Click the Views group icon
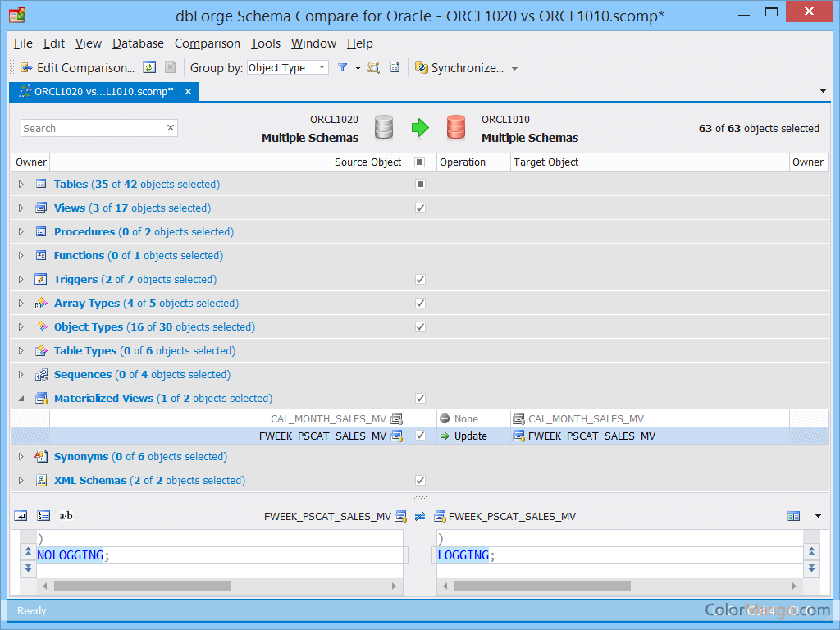 click(41, 208)
